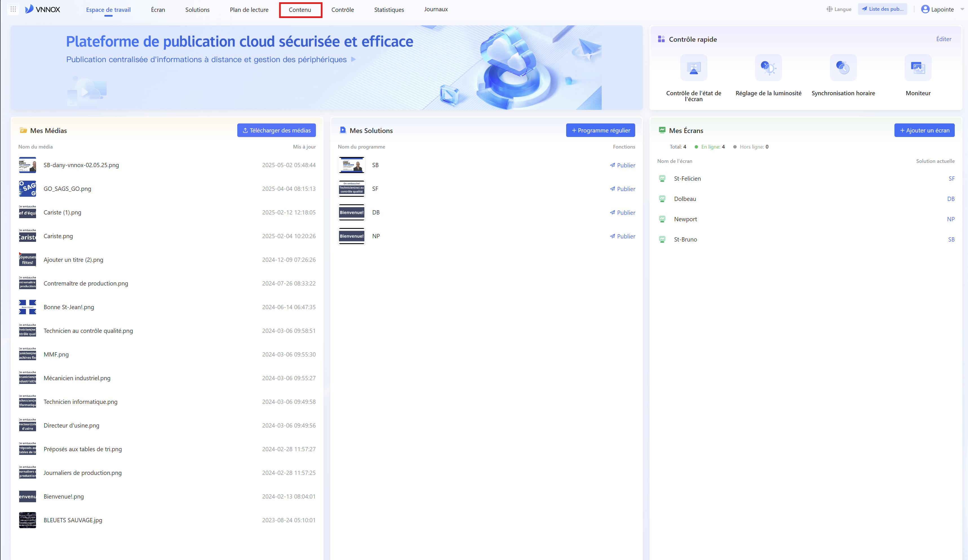This screenshot has height=560, width=968.
Task: Click the St-Felicien screen status icon
Action: [x=662, y=179]
